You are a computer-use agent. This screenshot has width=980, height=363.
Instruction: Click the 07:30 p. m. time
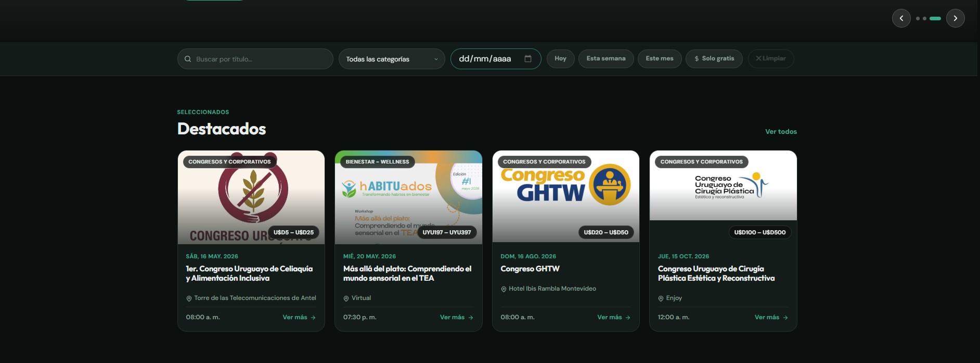tap(360, 317)
